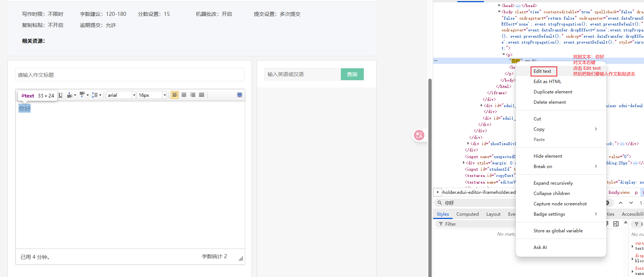
Task: Click the main page vertical scrollbar
Action: (430, 177)
